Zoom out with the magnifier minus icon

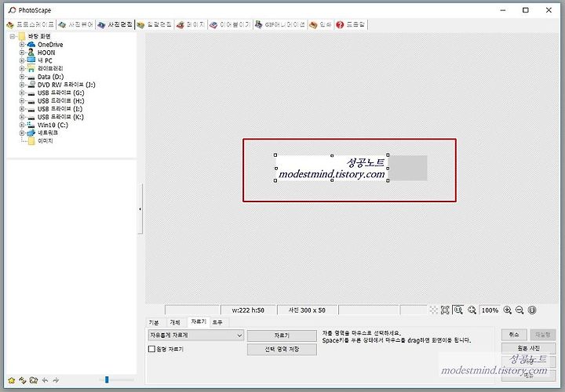[519, 310]
